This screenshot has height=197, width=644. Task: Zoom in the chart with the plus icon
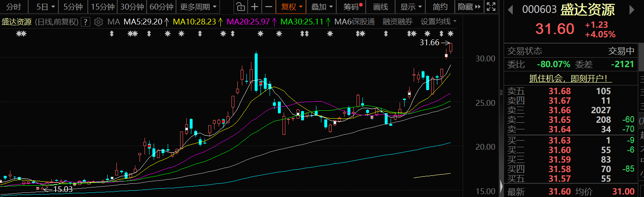(255, 7)
